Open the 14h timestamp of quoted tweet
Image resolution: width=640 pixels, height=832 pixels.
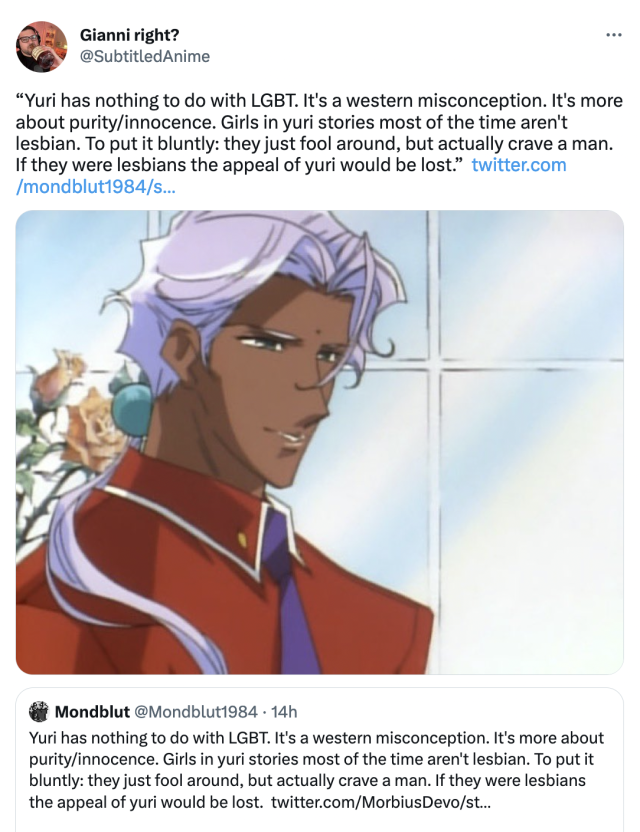[x=284, y=712]
